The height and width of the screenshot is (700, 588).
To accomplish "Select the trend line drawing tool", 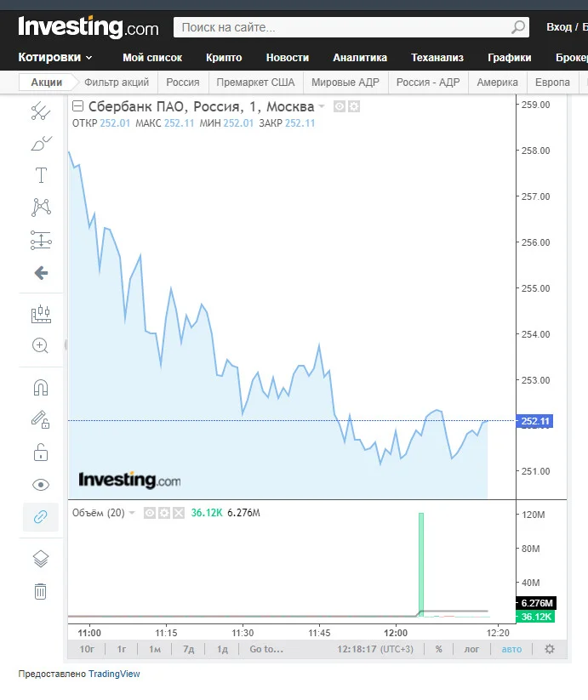I will 41,111.
